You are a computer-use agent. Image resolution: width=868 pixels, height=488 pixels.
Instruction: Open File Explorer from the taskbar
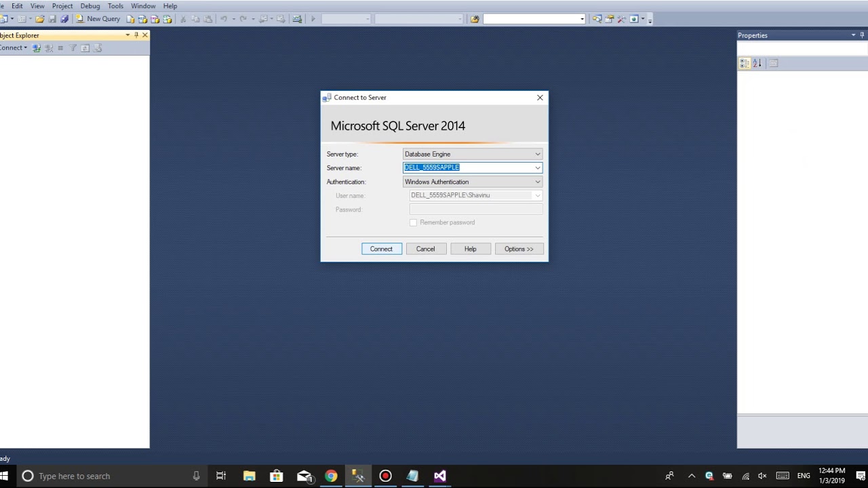(x=249, y=476)
